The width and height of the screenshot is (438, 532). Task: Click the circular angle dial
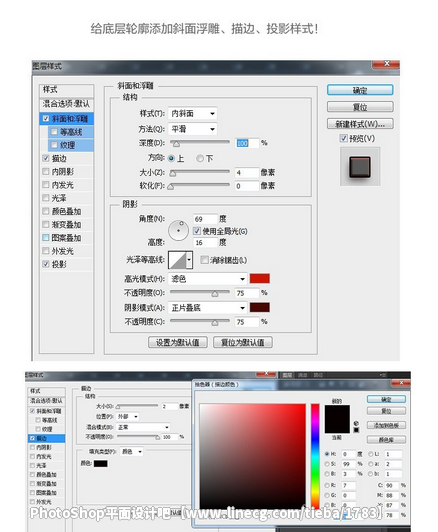[178, 231]
